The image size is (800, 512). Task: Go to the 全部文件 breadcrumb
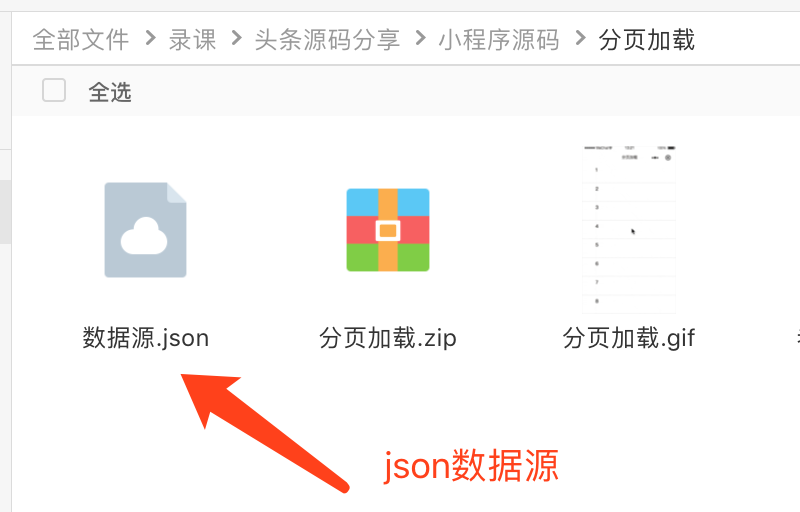81,40
